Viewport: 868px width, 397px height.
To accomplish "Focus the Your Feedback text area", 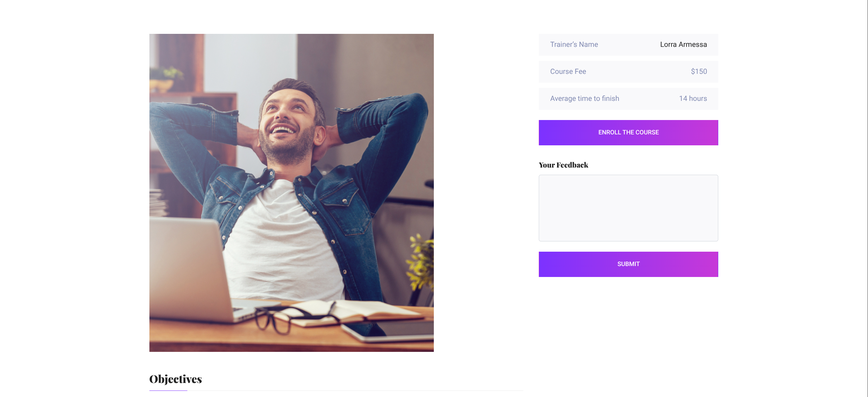I will point(628,208).
